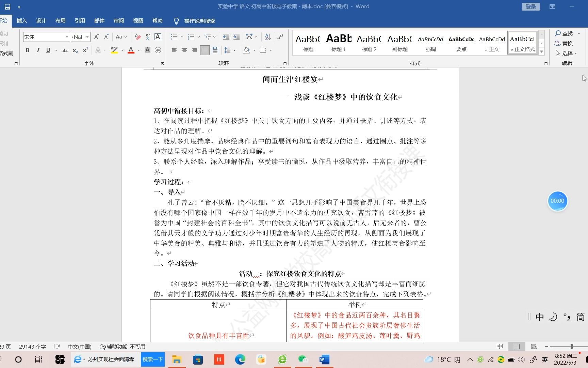Select the 副标题 style
Screen dimensions: 588x368
pos(400,43)
